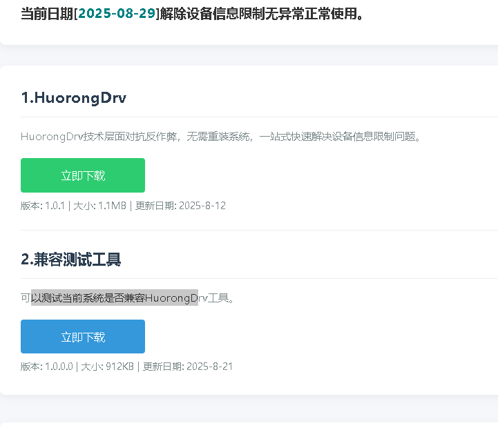Download HuorongDrv with the green 立即下载 button
Screen dimensions: 498x448
coord(83,175)
